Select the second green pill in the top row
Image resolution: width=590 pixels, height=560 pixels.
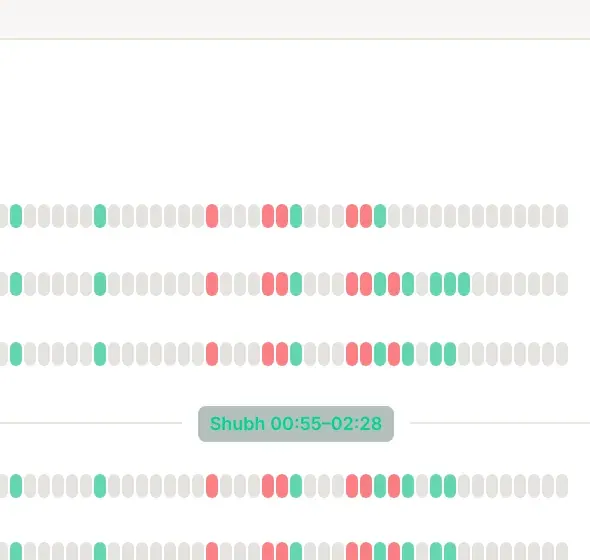click(100, 216)
